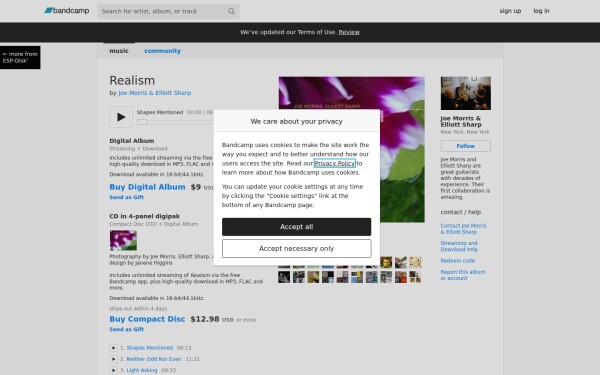Image resolution: width=600 pixels, height=375 pixels.
Task: Open the CD digipak package thumbnail
Action: pos(123,240)
